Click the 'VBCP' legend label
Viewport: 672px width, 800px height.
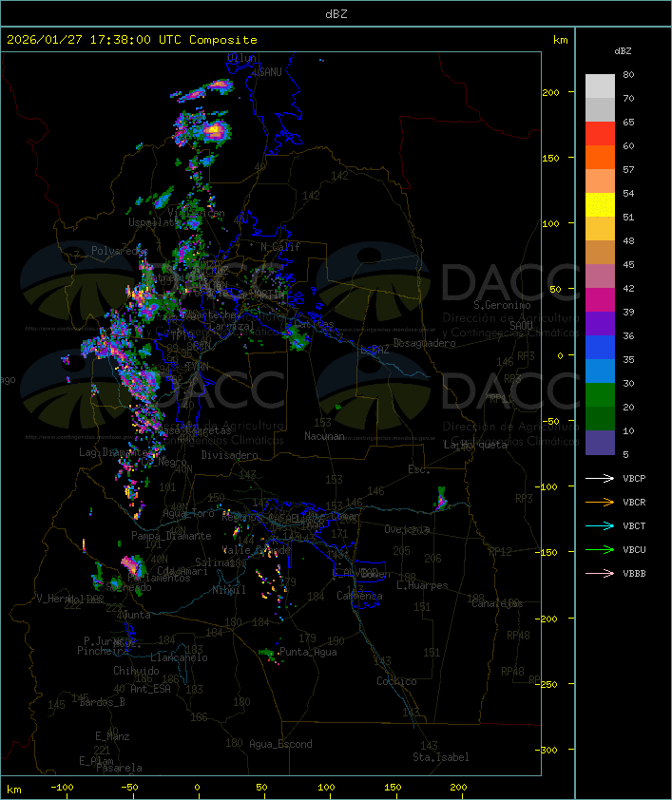[x=634, y=479]
